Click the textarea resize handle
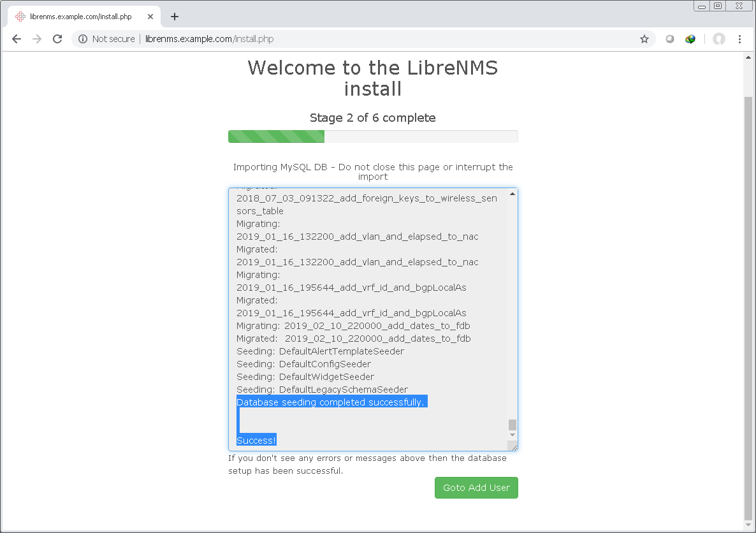 [x=514, y=447]
